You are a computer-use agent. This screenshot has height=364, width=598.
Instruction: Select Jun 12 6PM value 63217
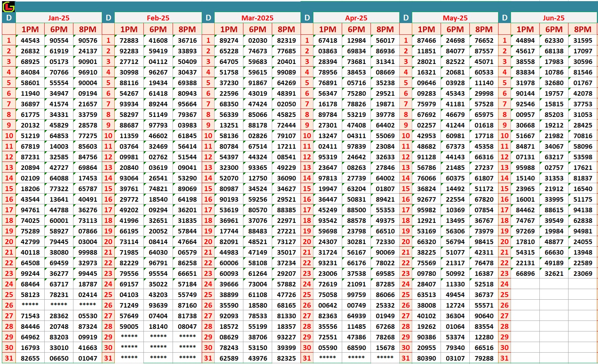click(554, 157)
